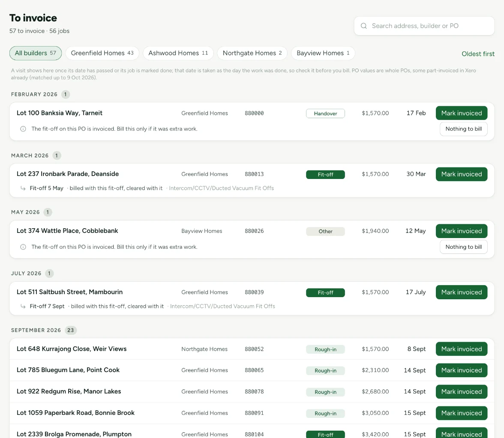
Task: Click the $1,940.00 amount for Bayview Homes
Action: (x=375, y=231)
